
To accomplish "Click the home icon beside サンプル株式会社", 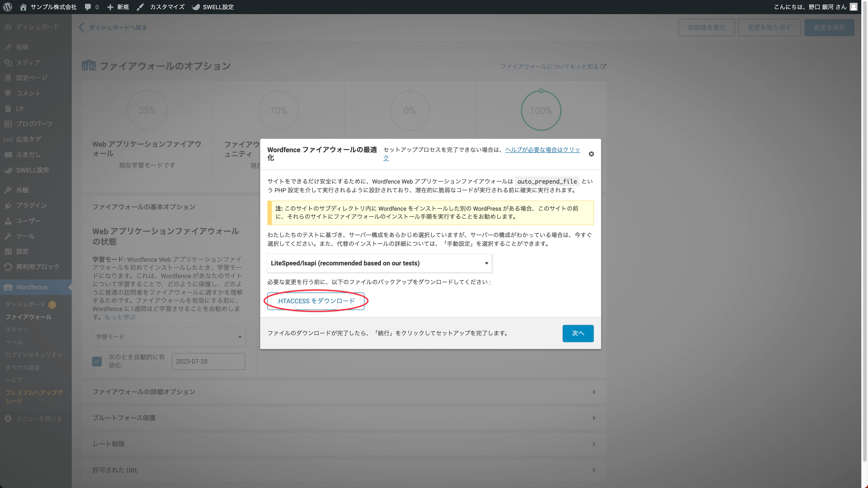I will click(23, 7).
